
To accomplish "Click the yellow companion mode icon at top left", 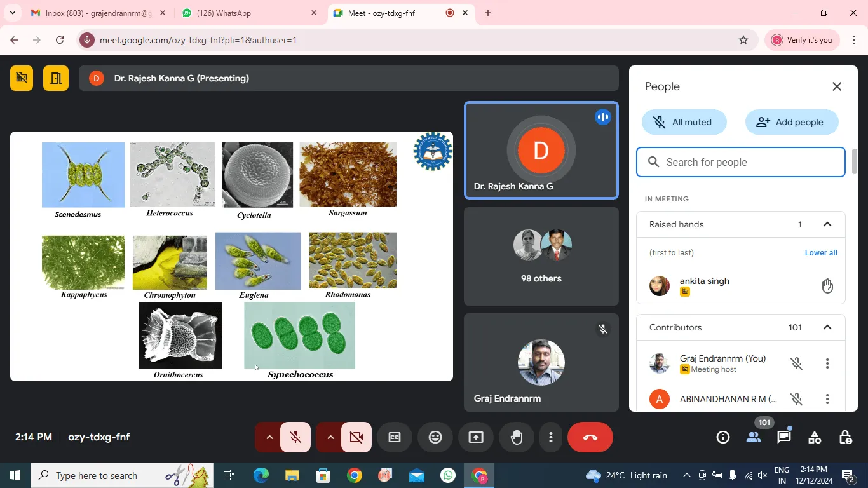I will (22, 78).
